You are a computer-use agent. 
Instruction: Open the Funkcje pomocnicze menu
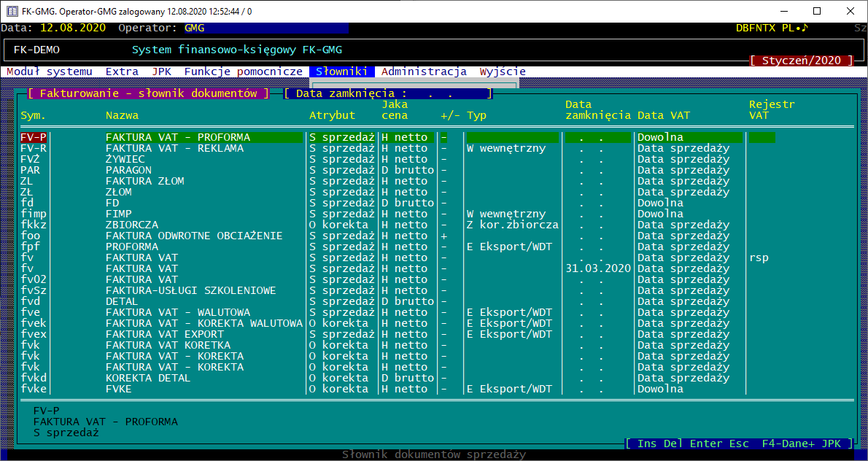pos(244,71)
